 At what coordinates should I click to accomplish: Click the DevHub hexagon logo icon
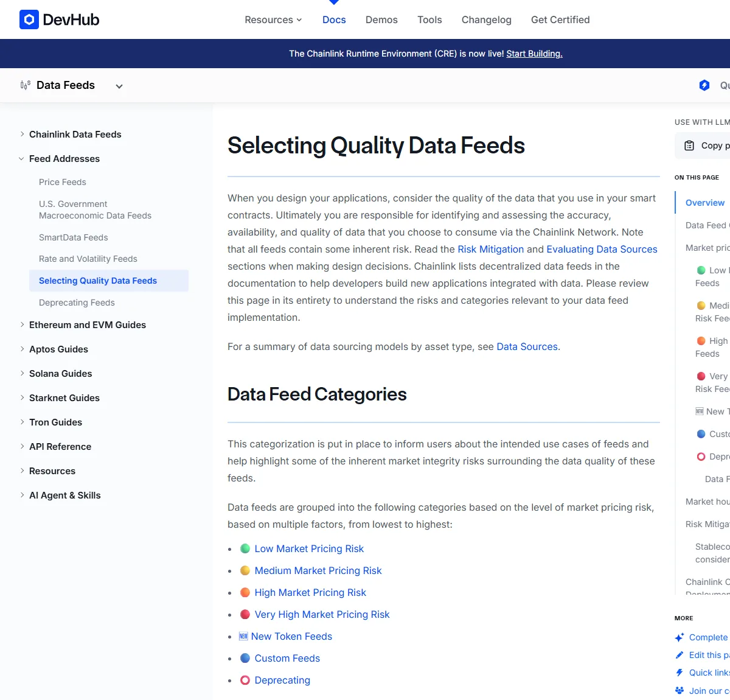click(x=29, y=19)
